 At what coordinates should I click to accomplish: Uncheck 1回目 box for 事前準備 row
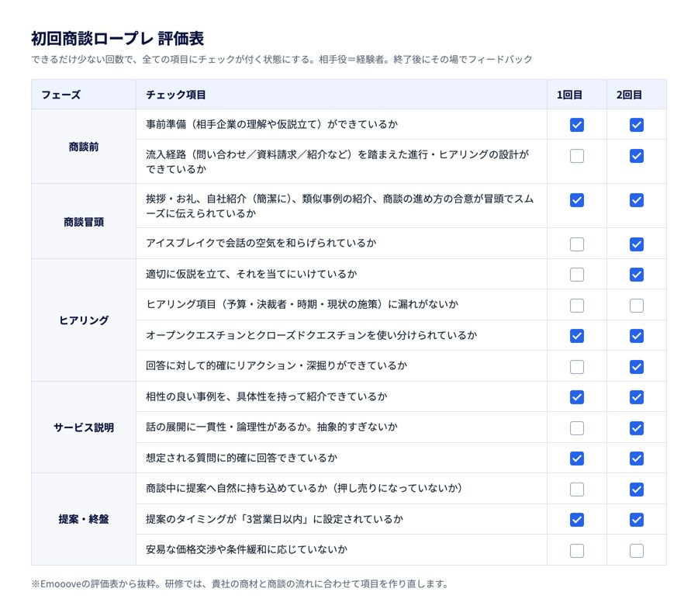(576, 125)
